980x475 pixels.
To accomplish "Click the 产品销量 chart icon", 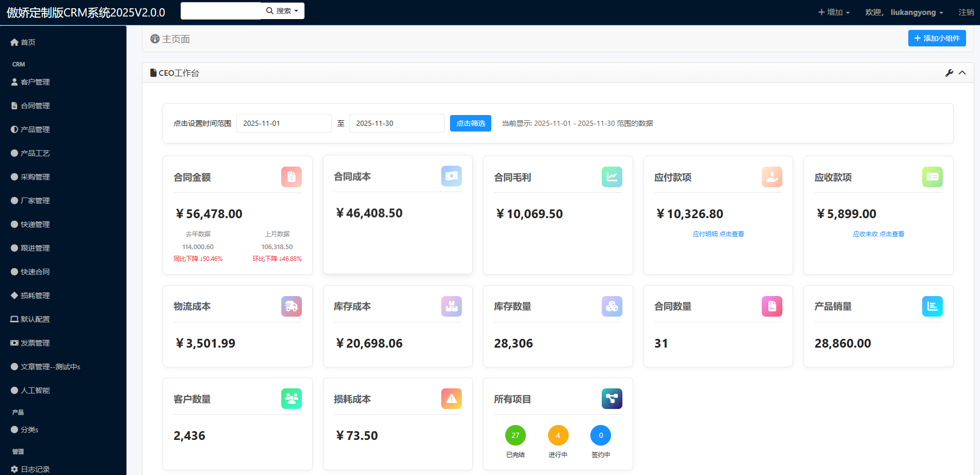I will 932,306.
